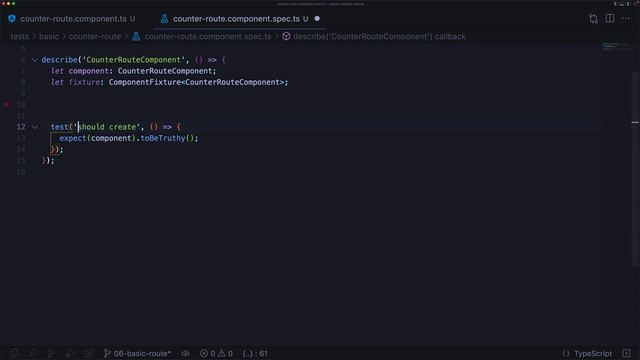
Task: Click the 'CounterRouteComponent' string on line 6
Action: [x=133, y=60]
